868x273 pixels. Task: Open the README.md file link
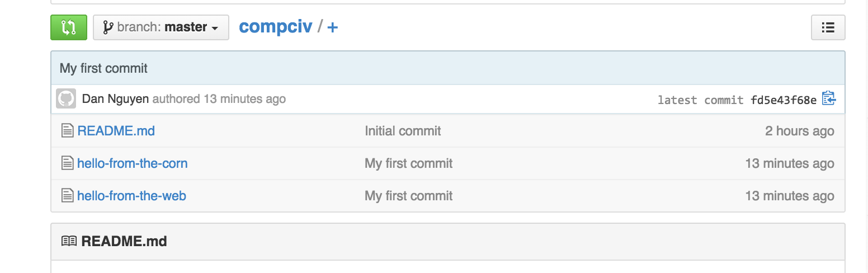click(116, 131)
